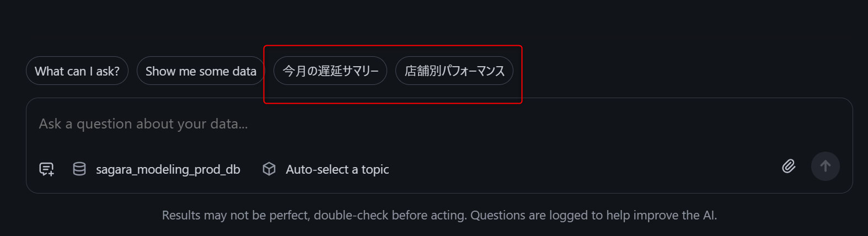The image size is (868, 236).
Task: Start a new conversation via the chat-plus icon
Action: pyautogui.click(x=47, y=169)
